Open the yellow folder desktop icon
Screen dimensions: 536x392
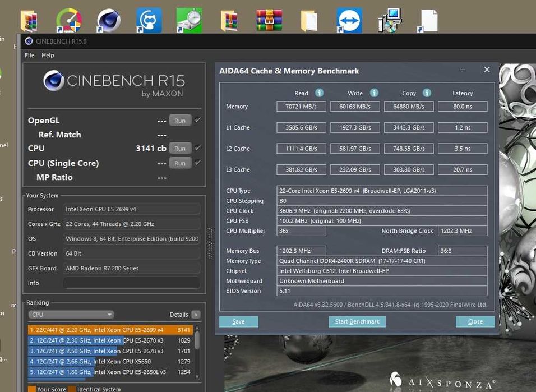click(x=309, y=21)
